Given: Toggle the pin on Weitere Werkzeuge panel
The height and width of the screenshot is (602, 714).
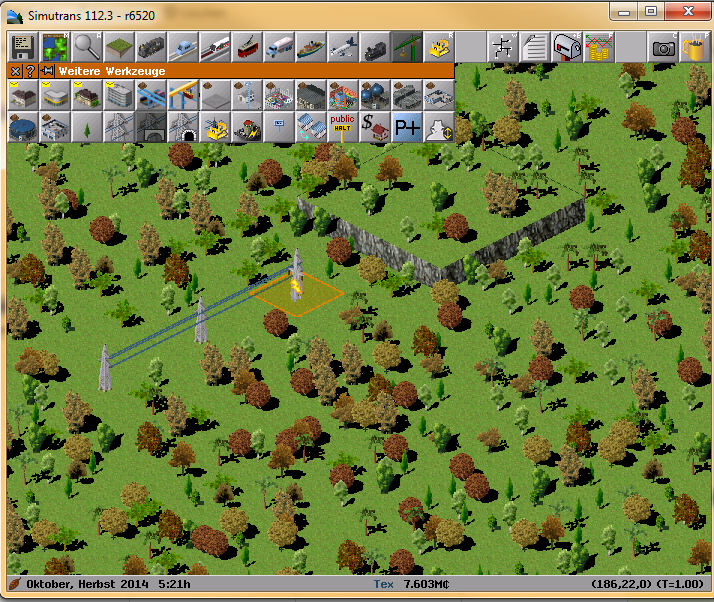Looking at the screenshot, I should (x=47, y=71).
